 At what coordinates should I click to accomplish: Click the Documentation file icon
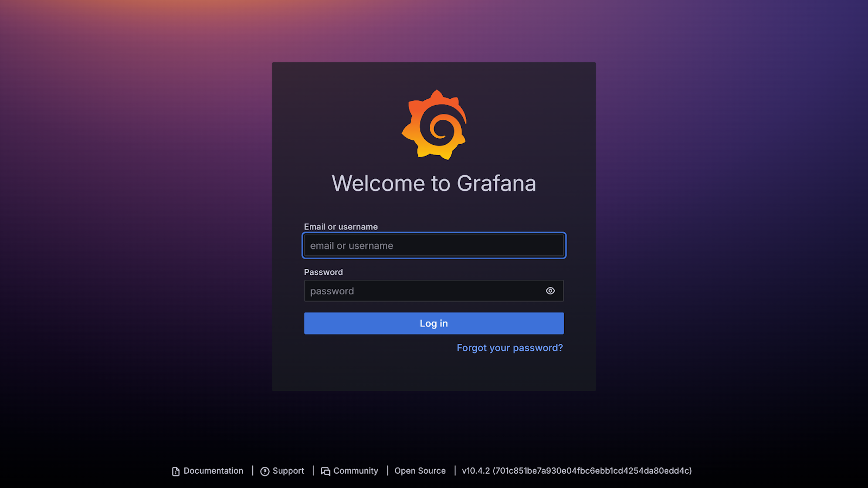[176, 472]
